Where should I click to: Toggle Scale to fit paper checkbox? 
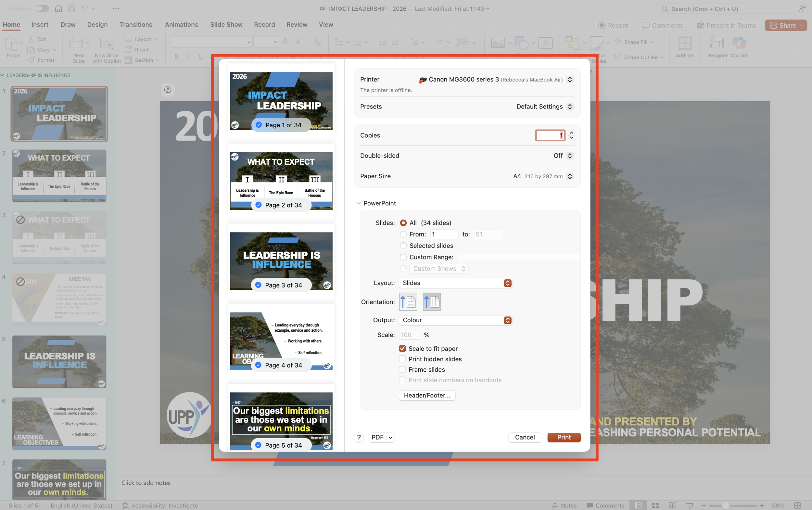402,349
